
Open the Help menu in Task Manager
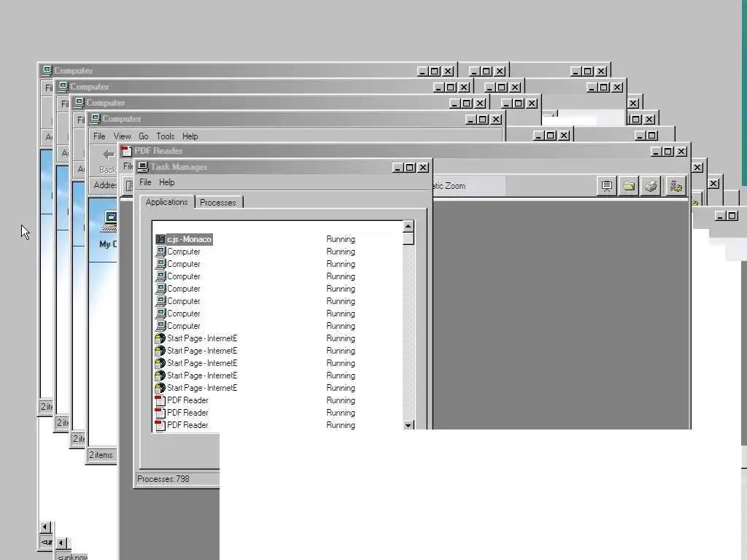pos(167,182)
